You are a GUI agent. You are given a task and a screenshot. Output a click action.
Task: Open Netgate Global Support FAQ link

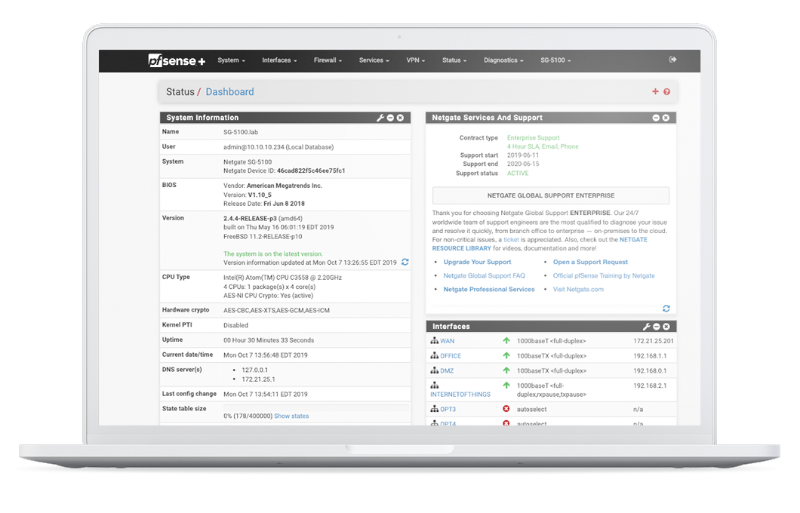(x=484, y=276)
